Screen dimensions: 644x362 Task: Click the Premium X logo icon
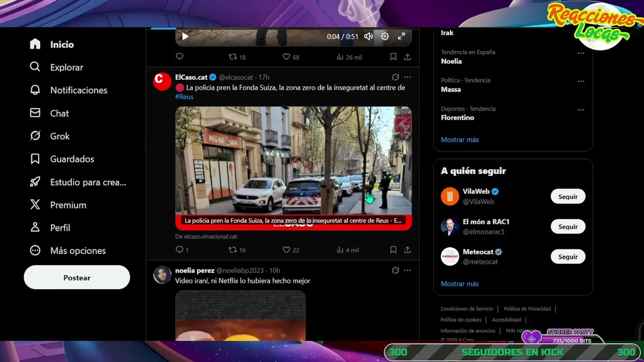tap(35, 205)
